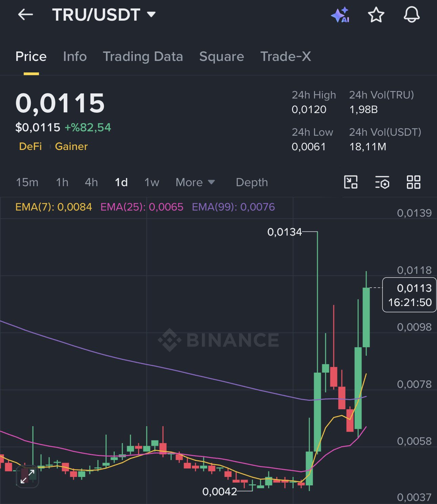
Task: Tap the Gainer tag
Action: (x=71, y=146)
